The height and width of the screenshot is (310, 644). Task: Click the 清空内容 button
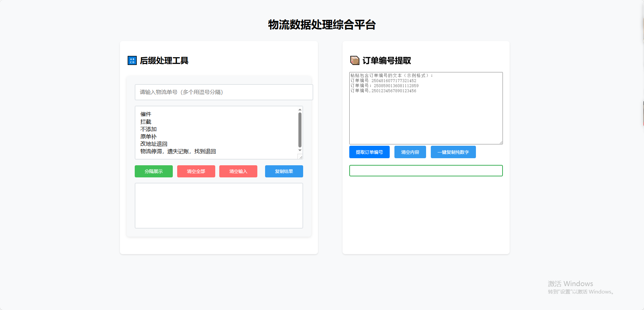410,152
